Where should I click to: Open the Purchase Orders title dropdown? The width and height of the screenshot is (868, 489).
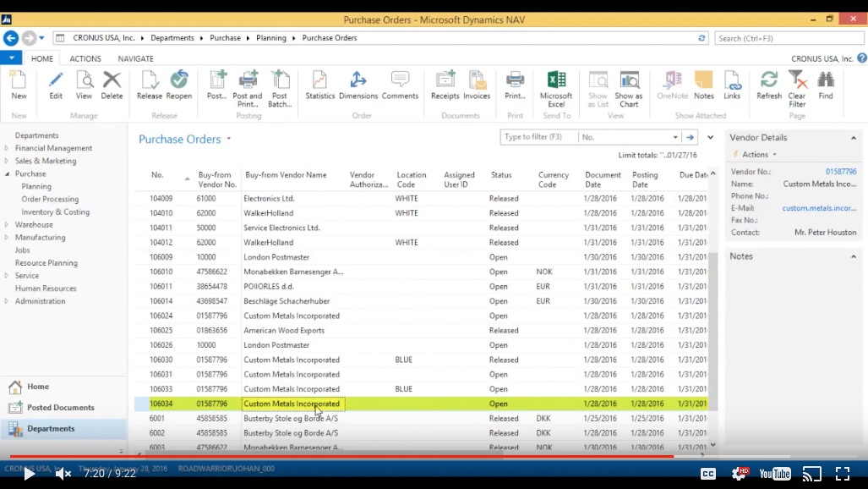229,139
